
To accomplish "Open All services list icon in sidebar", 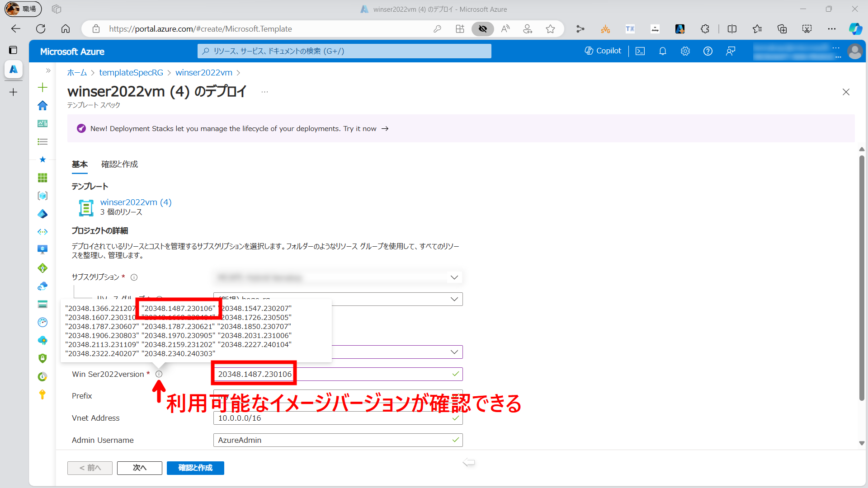I will pyautogui.click(x=42, y=141).
